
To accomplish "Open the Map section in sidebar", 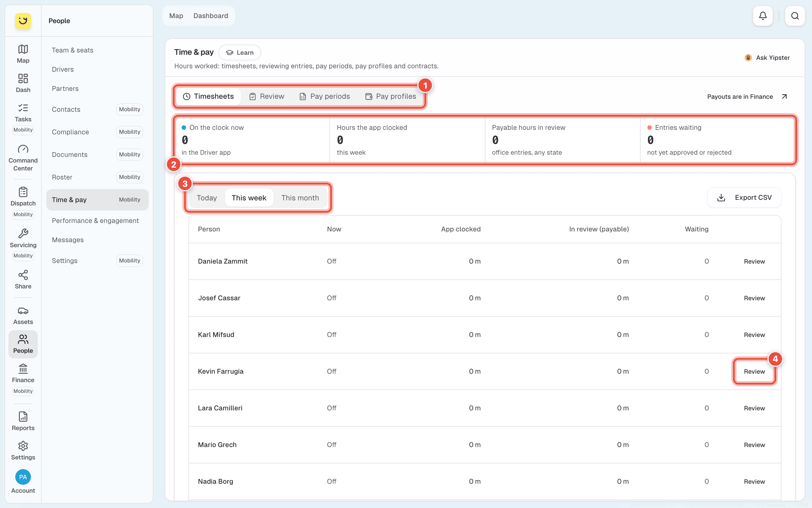I will tap(23, 54).
